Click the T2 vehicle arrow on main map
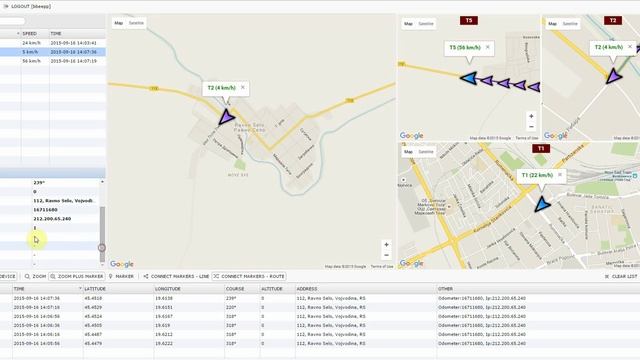This screenshot has height=360, width=640. pyautogui.click(x=226, y=117)
